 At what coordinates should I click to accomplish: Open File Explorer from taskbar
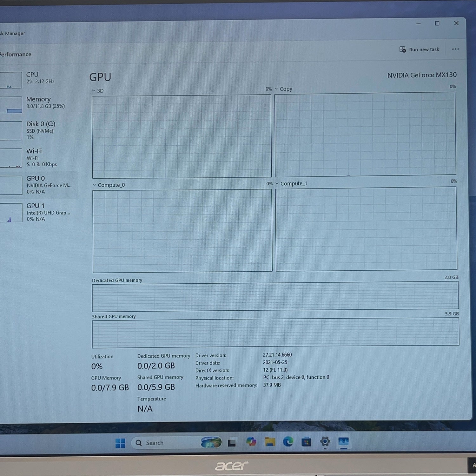(270, 442)
